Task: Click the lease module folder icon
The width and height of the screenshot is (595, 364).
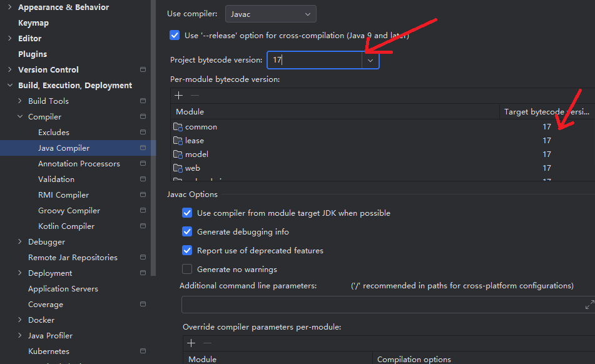Action: 178,141
